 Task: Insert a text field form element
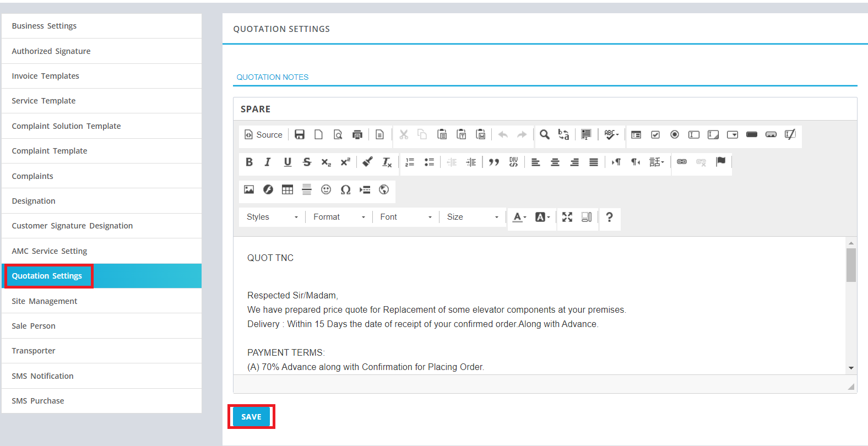click(x=694, y=134)
